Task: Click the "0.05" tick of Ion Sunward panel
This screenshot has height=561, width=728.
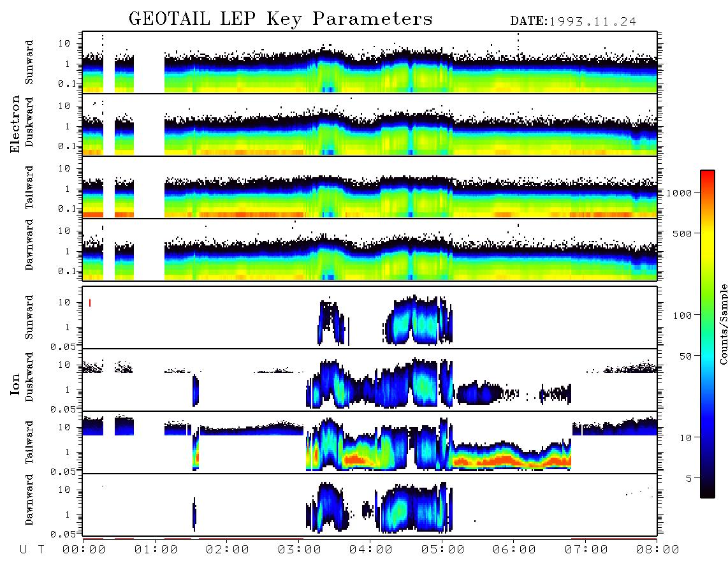Action: (x=62, y=347)
